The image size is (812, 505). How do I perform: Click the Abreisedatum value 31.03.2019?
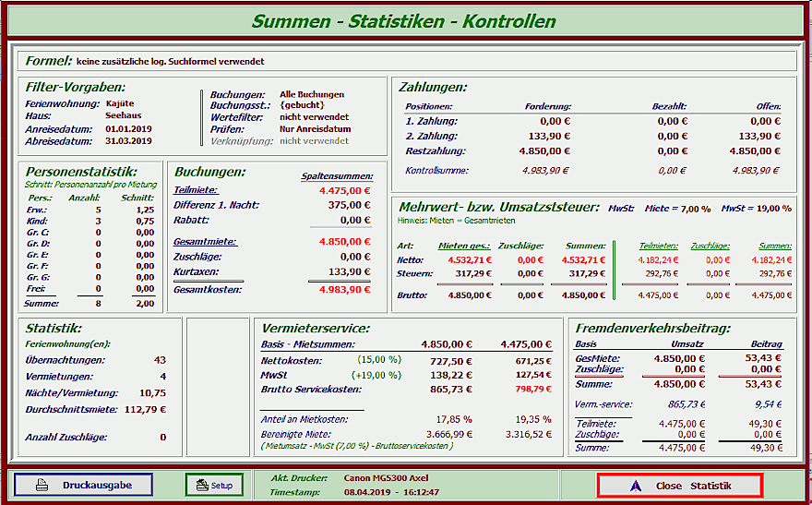(127, 141)
